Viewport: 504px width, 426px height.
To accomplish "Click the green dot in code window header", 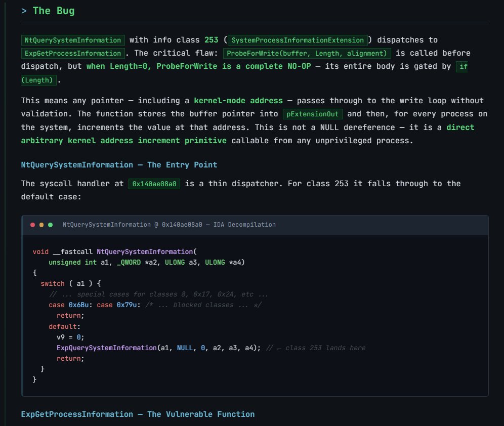I will (x=51, y=225).
